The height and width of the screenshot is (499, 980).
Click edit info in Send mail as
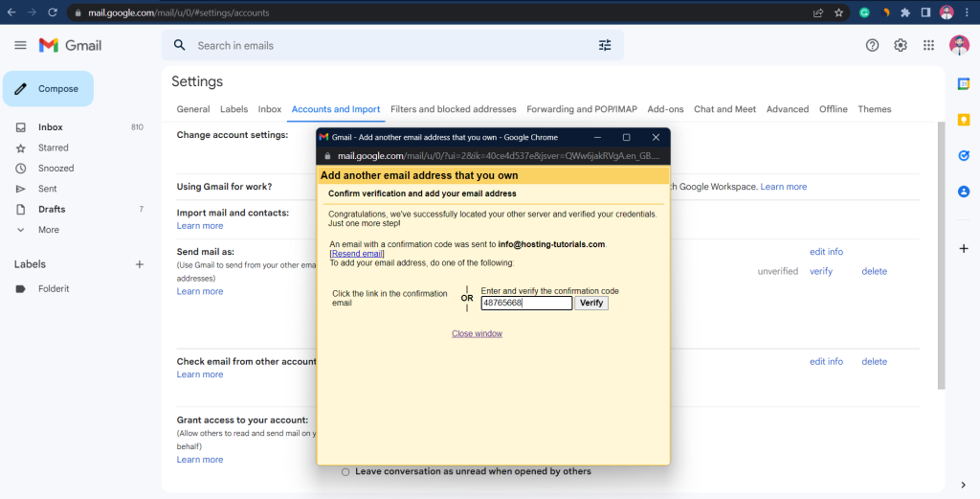826,251
